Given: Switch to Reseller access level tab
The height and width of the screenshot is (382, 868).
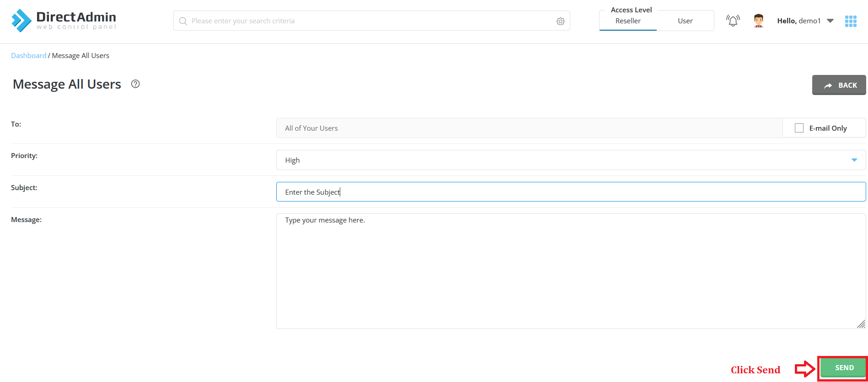Looking at the screenshot, I should pos(628,21).
